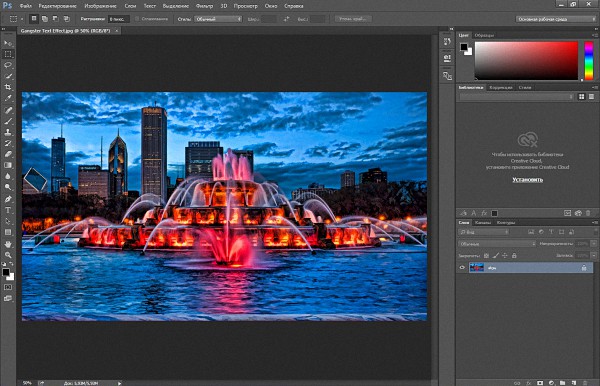The image size is (600, 386).
Task: Select the Hand tool
Action: (8, 244)
